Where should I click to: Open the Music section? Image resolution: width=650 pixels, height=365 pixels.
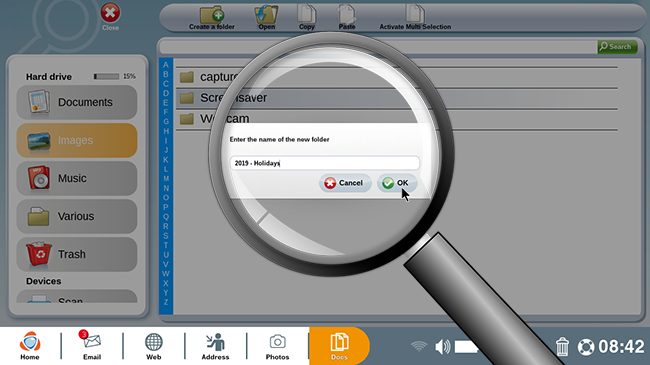coord(77,178)
